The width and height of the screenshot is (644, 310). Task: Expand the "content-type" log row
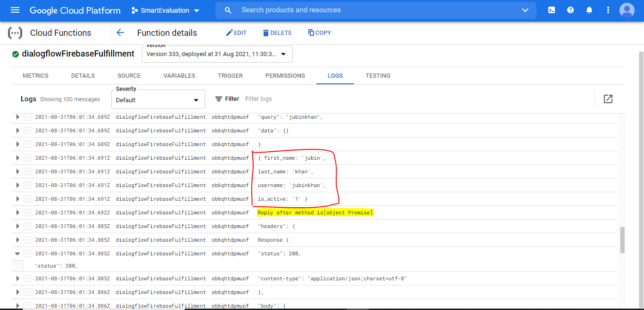pyautogui.click(x=18, y=278)
